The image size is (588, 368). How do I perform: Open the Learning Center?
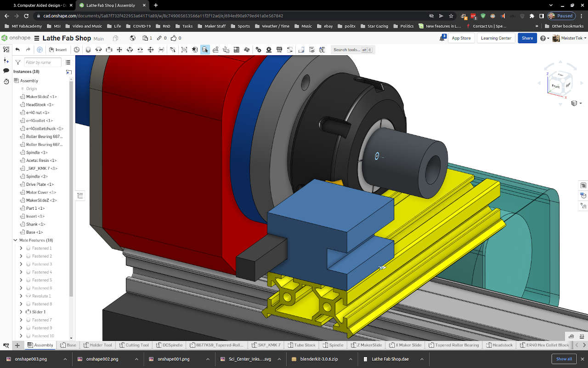click(x=496, y=38)
